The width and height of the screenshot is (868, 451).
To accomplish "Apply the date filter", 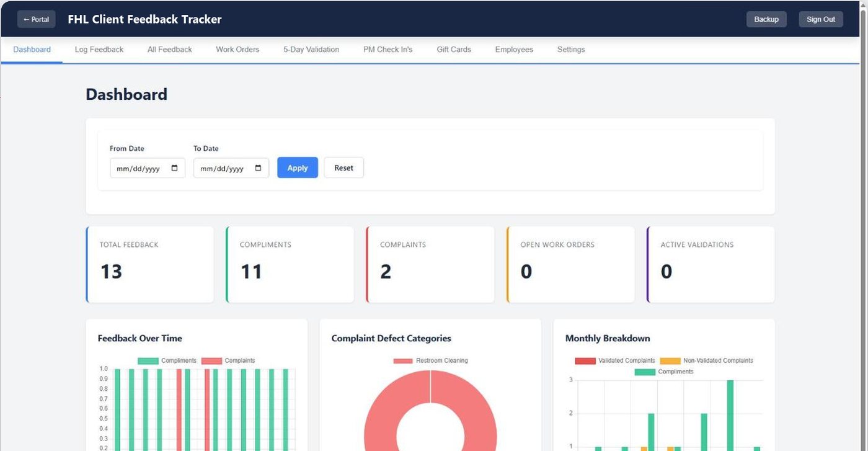I will point(298,167).
